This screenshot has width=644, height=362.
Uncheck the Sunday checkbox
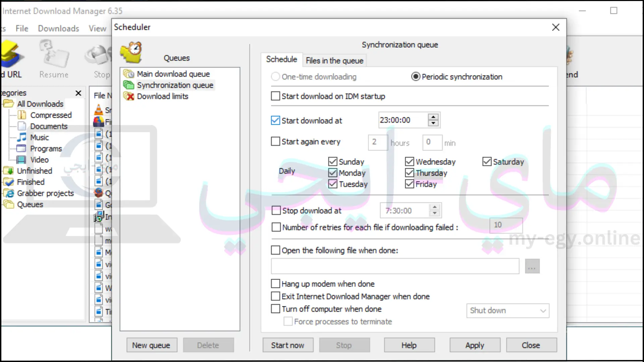tap(333, 162)
